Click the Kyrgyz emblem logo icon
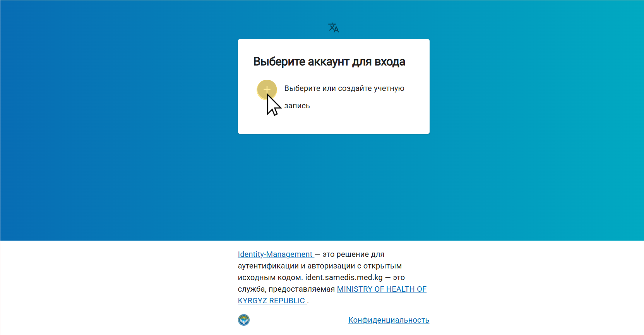 pos(244,320)
